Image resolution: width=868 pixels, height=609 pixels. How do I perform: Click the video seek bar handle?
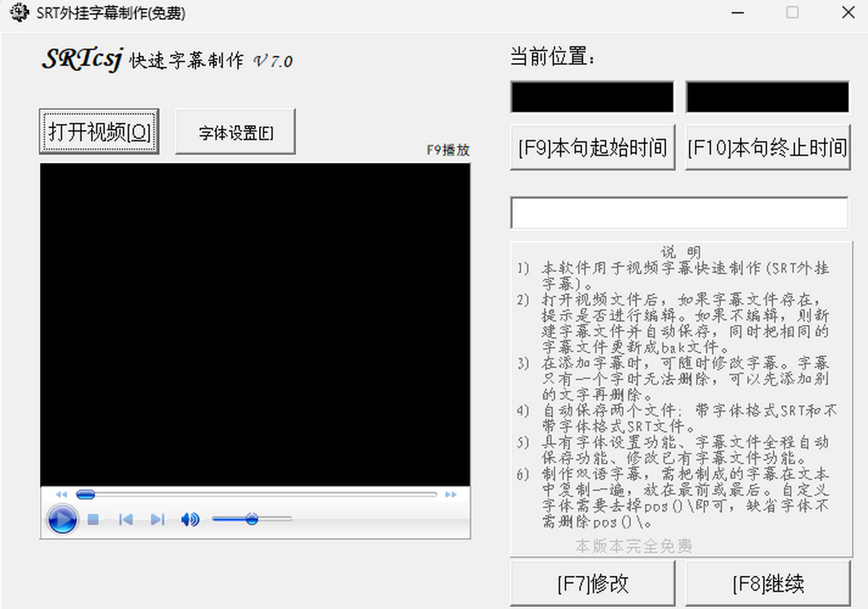click(x=85, y=495)
